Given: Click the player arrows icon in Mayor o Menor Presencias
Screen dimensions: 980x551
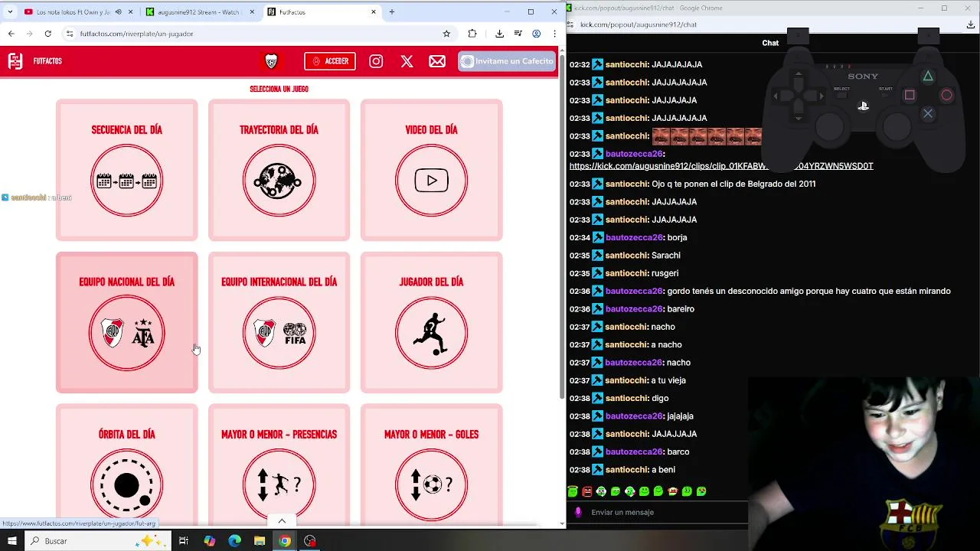Looking at the screenshot, I should pyautogui.click(x=279, y=484).
